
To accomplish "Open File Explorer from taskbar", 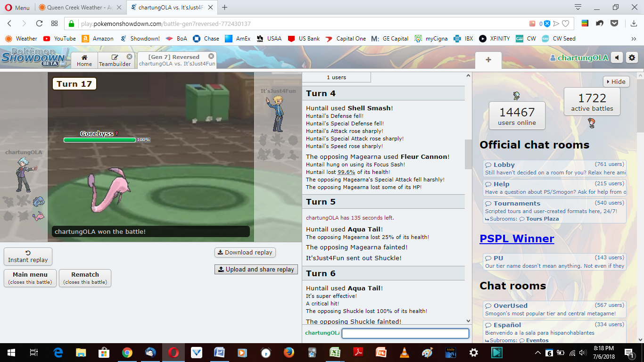I will click(81, 352).
